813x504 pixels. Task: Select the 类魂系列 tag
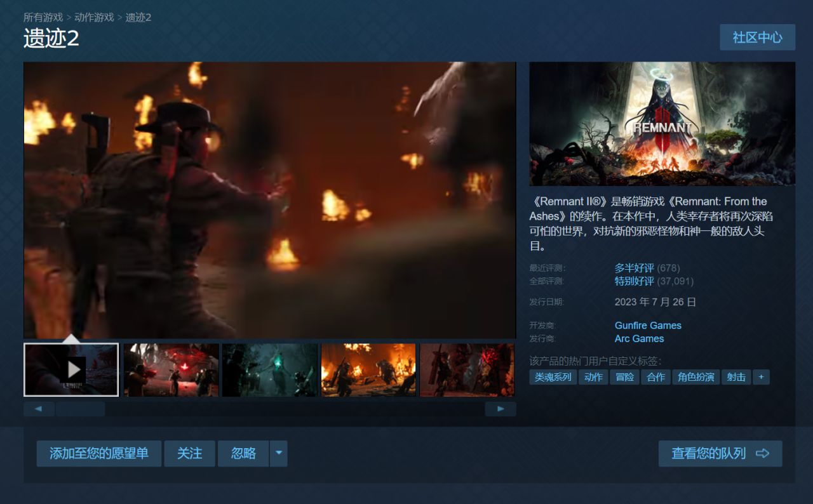click(553, 377)
